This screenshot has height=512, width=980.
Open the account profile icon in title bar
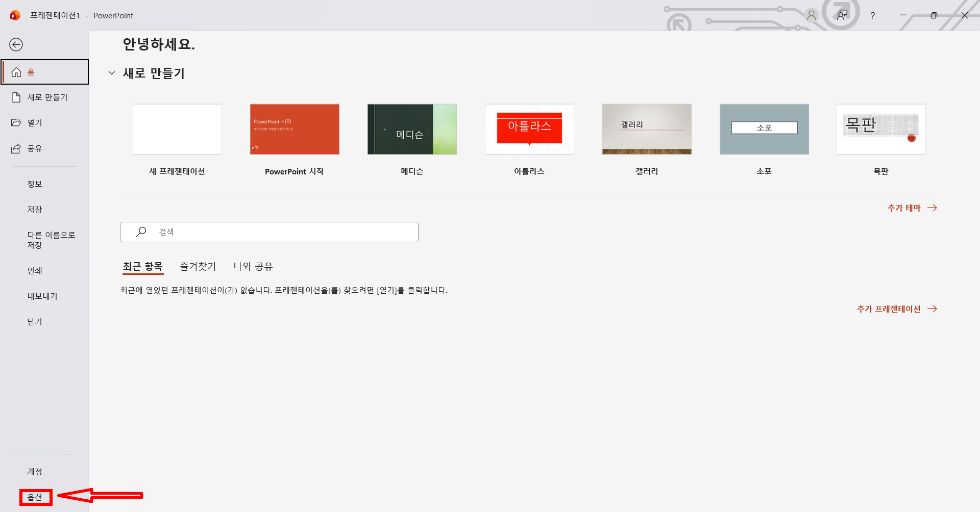coord(811,15)
